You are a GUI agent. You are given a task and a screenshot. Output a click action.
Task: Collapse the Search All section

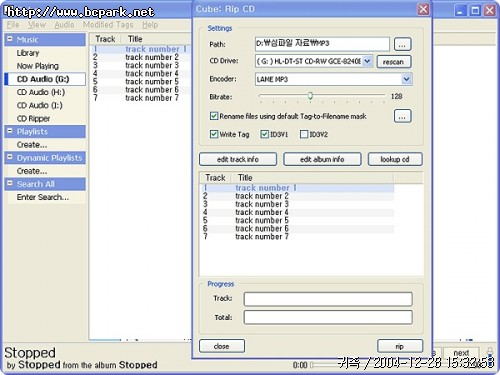coord(10,183)
